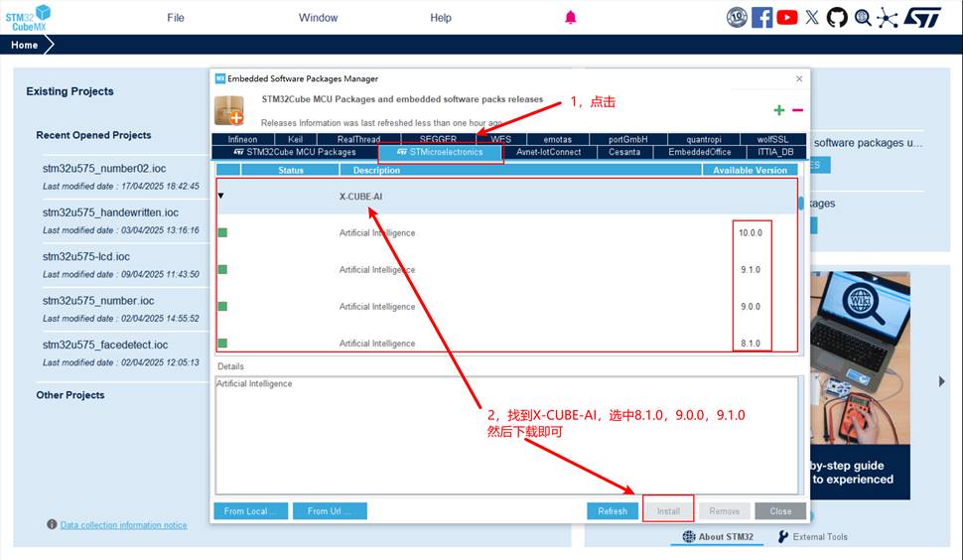Click the Install button
963x560 pixels.
tap(668, 511)
